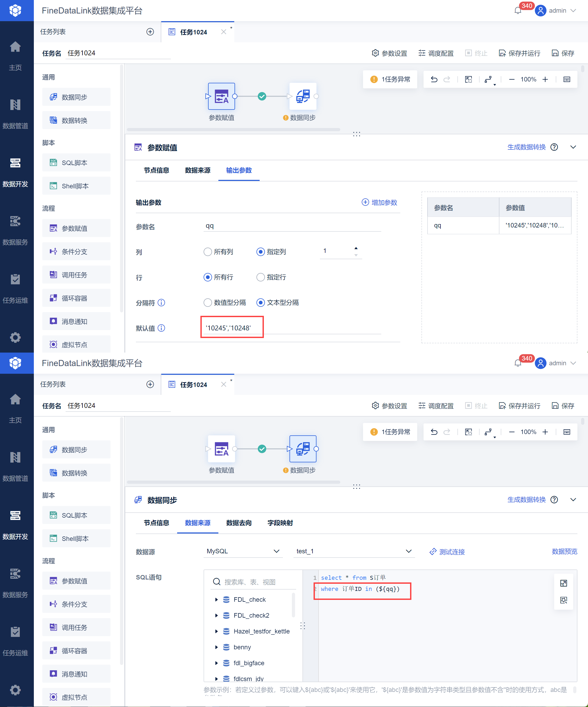588x707 pixels.
Task: Click the undo arrow in canvas toolbar
Action: click(434, 79)
